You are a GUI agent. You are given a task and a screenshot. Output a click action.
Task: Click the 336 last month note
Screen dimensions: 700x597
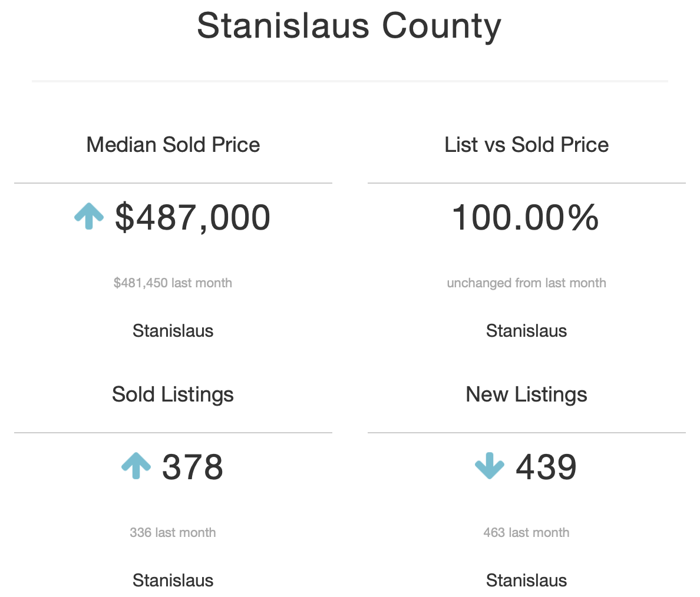(x=173, y=532)
